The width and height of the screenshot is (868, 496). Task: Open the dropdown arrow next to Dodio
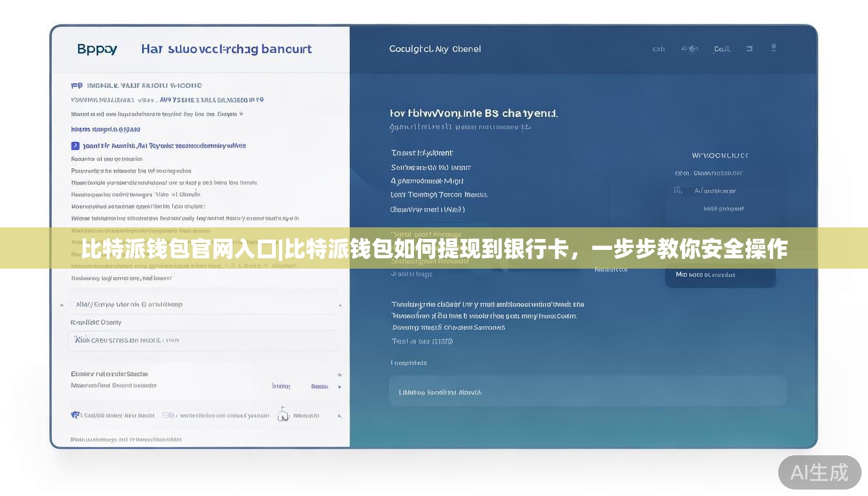[339, 387]
